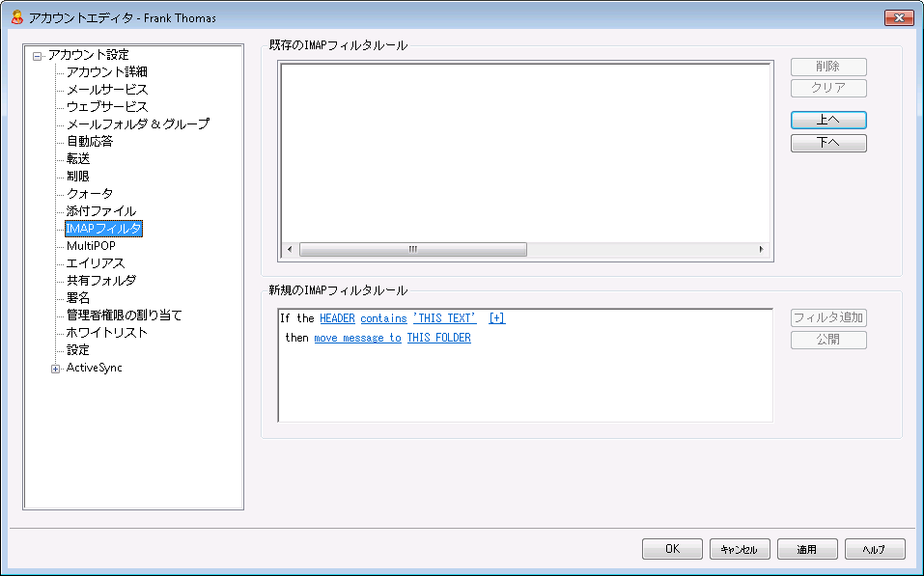Click the [+] link to add condition
Image resolution: width=924 pixels, height=576 pixels.
coord(496,318)
